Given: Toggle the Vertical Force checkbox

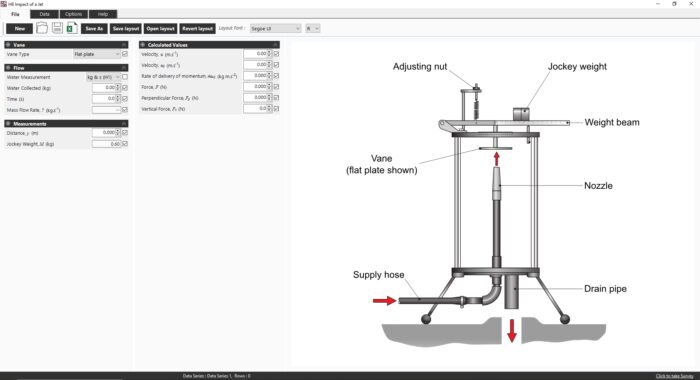Looking at the screenshot, I should (276, 109).
